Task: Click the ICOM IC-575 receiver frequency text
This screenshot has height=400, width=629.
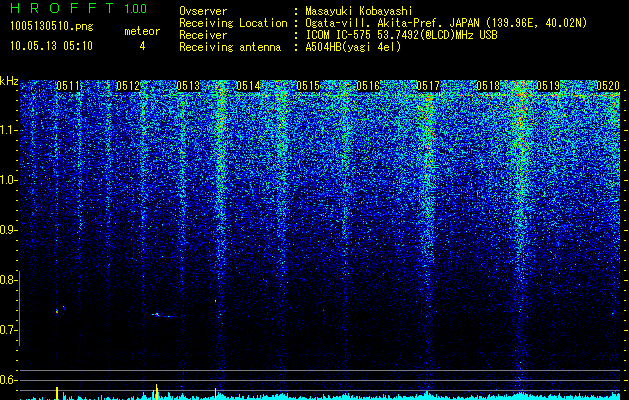Action: point(401,35)
